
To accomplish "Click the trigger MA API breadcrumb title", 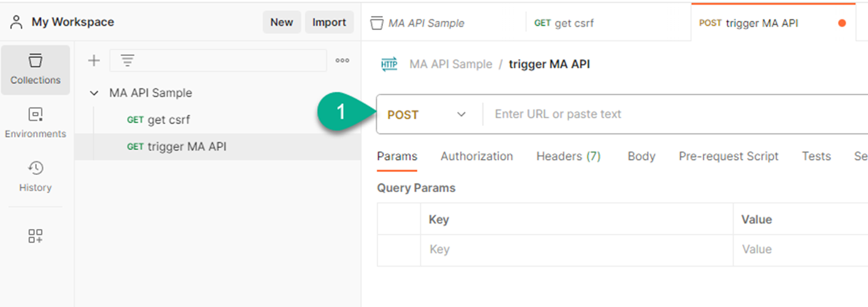I will click(549, 64).
